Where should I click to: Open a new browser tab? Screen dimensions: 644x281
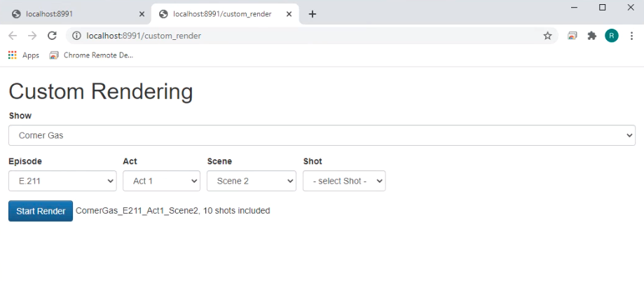click(x=313, y=13)
